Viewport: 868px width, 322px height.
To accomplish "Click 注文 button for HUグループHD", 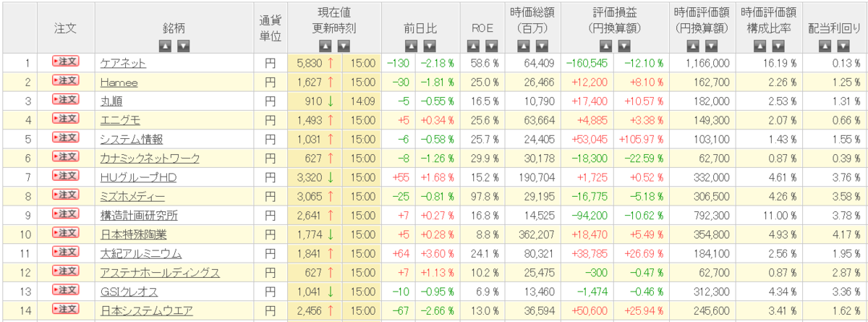I will pyautogui.click(x=65, y=176).
